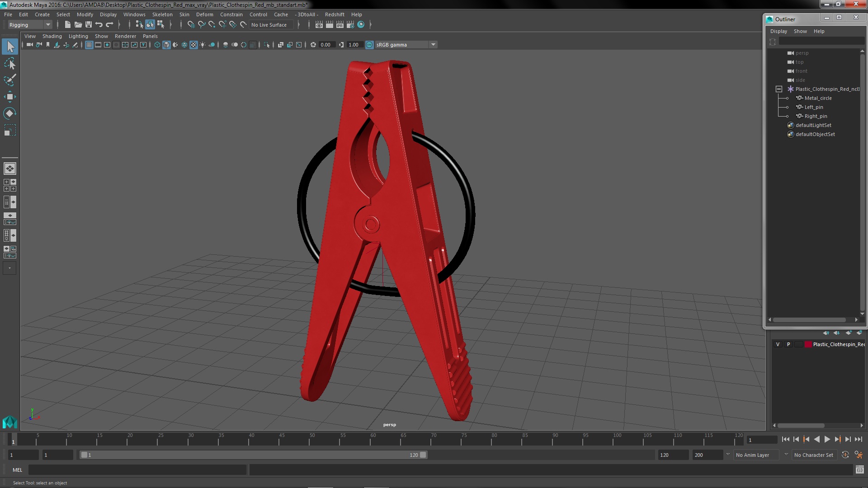Click frame 60 on the timeline
The width and height of the screenshot is (868, 488).
click(x=373, y=439)
